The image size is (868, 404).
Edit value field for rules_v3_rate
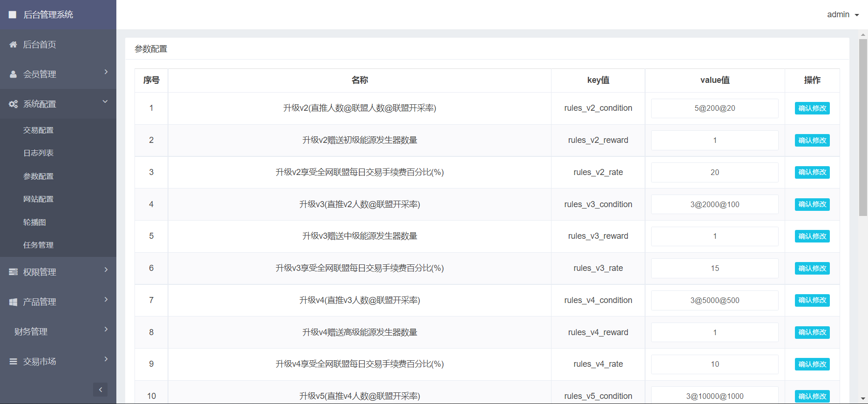tap(715, 269)
